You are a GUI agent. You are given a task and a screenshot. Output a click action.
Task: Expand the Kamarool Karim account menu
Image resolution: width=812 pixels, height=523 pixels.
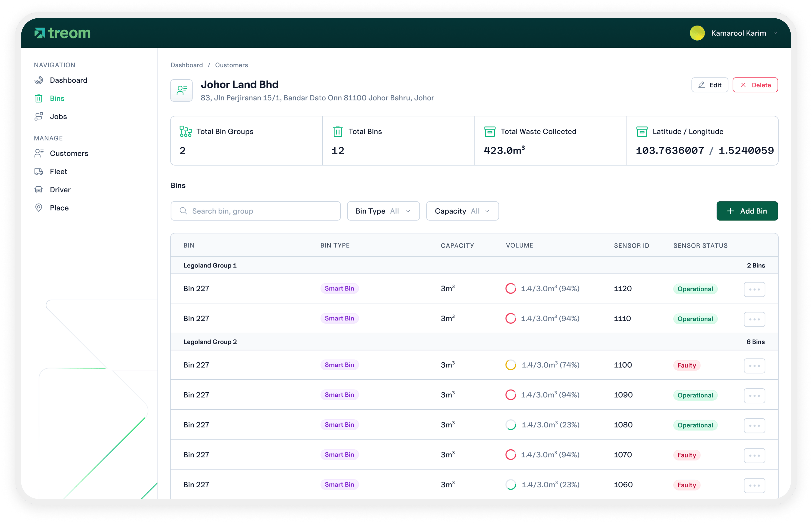pyautogui.click(x=775, y=33)
